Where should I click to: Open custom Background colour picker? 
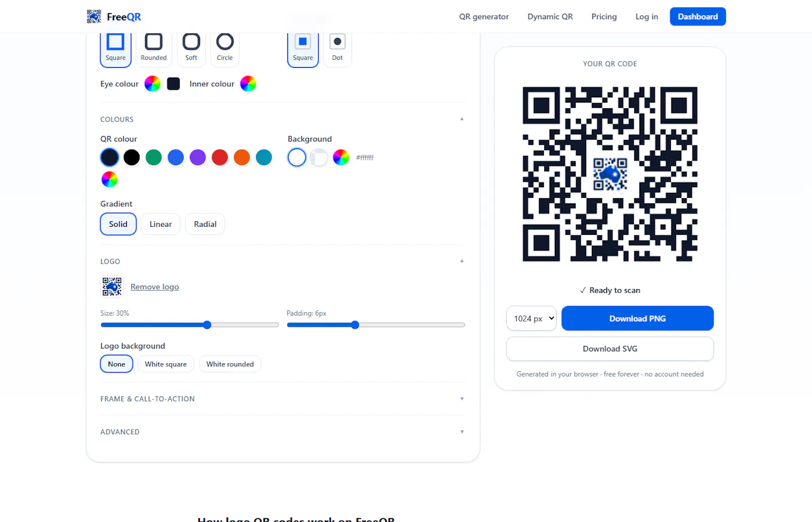[341, 157]
